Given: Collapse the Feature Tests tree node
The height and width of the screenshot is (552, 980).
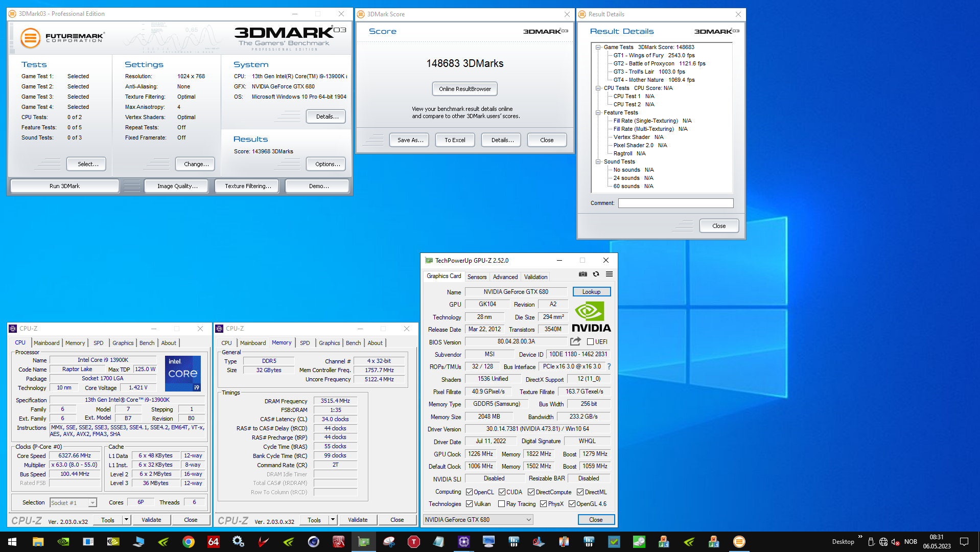Looking at the screenshot, I should (598, 112).
